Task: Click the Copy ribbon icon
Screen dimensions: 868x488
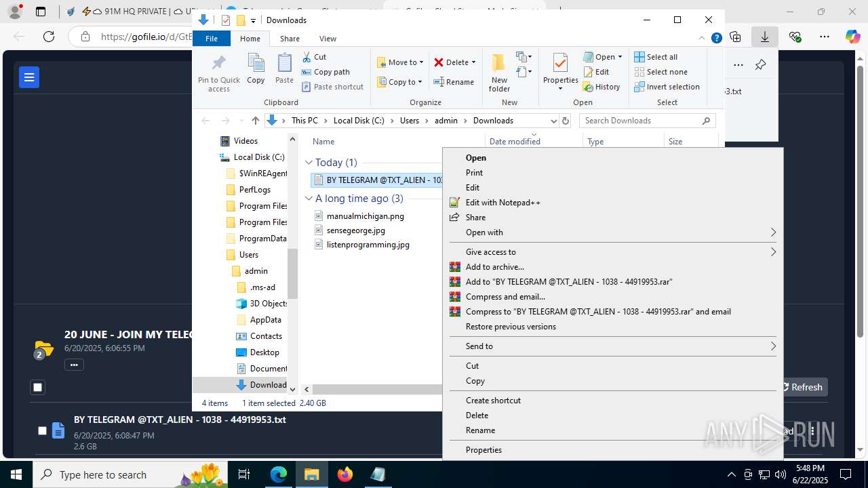Action: point(256,69)
